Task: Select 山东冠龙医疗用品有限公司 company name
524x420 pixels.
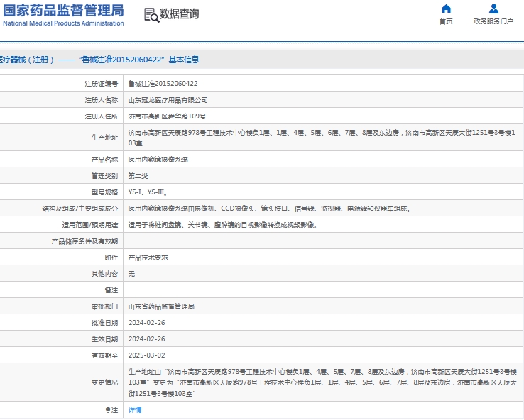Action: 168,100
